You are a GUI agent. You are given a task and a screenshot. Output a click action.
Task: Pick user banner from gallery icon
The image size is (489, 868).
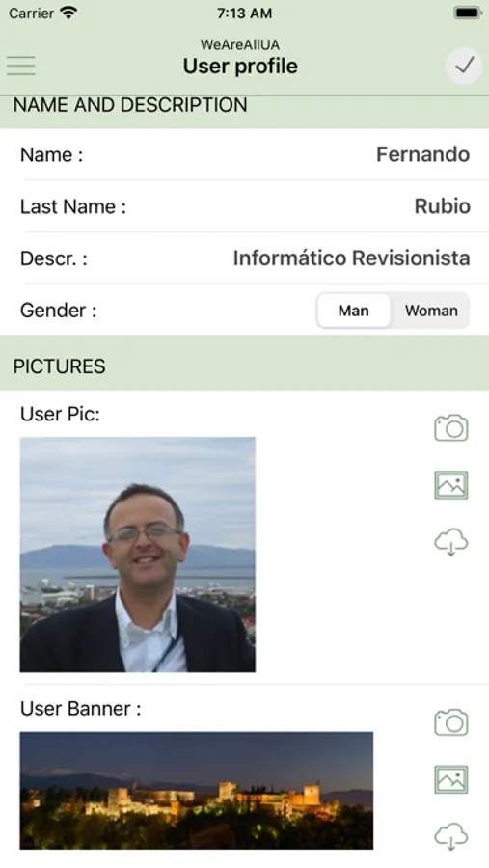(x=450, y=779)
